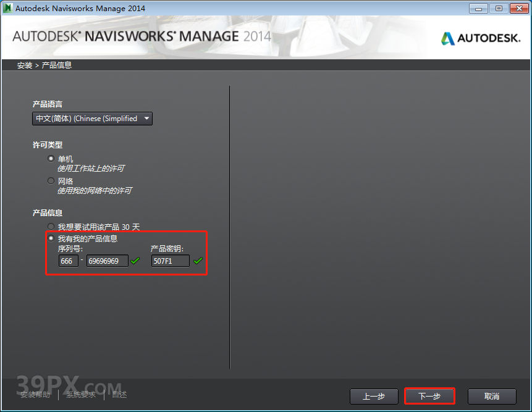Select 我有我的产品信息 option
The height and width of the screenshot is (412, 532).
click(x=51, y=238)
